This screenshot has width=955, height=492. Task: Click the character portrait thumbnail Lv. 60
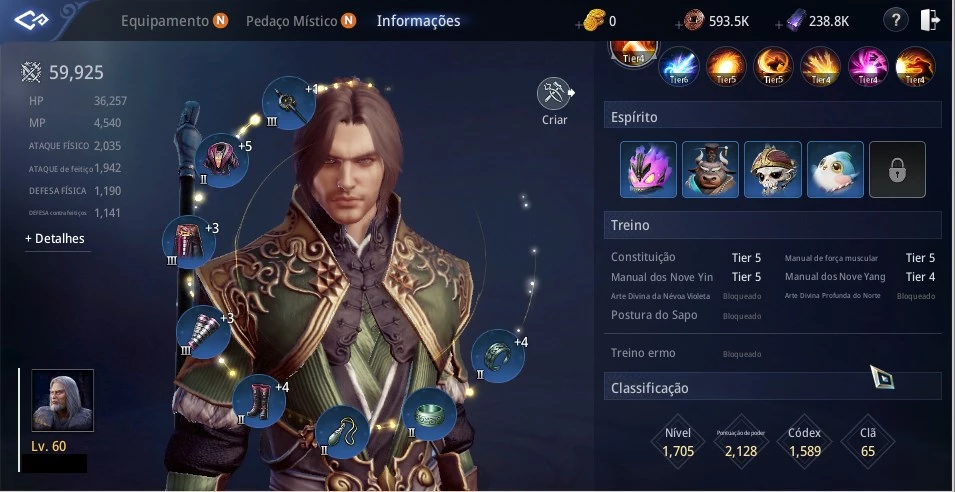click(63, 400)
